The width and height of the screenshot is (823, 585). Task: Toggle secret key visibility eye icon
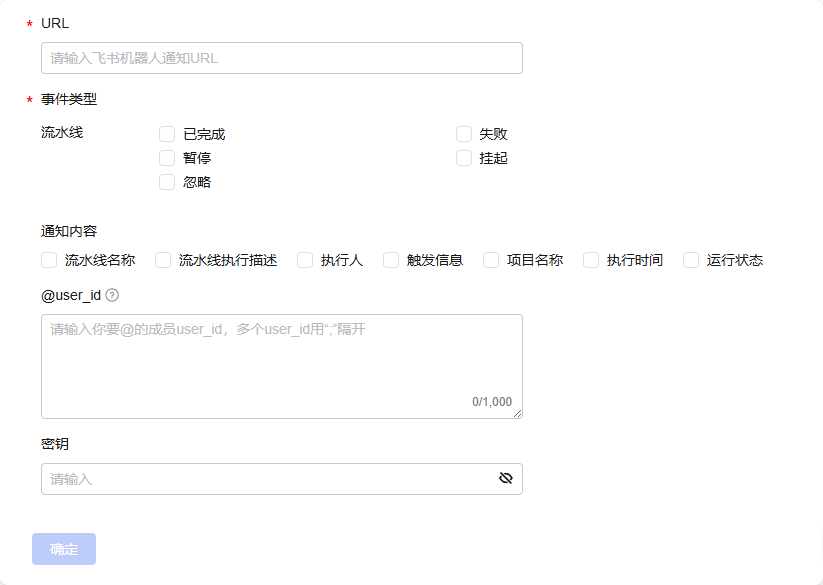tap(505, 478)
